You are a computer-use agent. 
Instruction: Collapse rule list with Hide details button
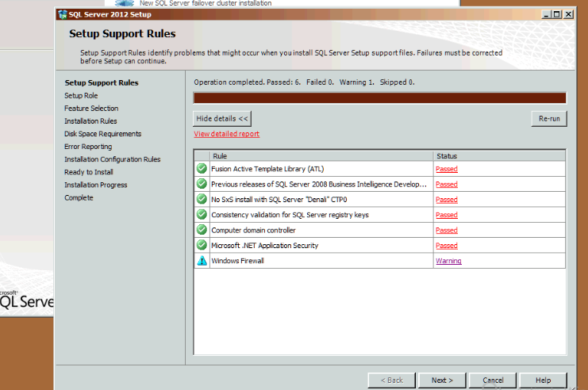[x=222, y=118]
